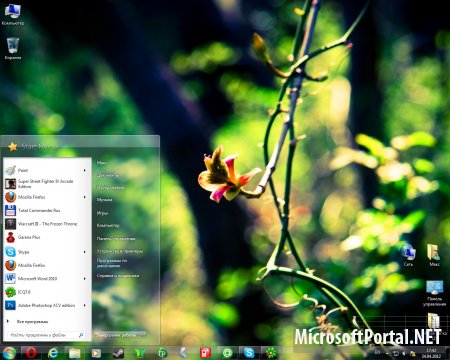Launch Super Street Fighter IV Arcade Edition

coord(46,184)
